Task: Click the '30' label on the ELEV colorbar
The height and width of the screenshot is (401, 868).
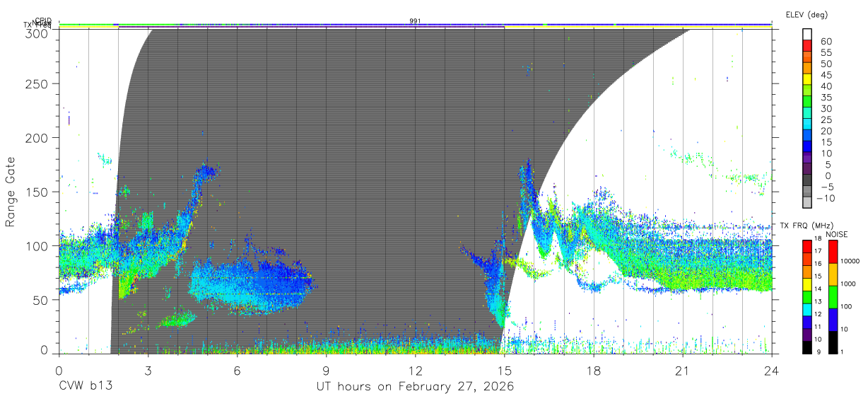Action: (826, 108)
